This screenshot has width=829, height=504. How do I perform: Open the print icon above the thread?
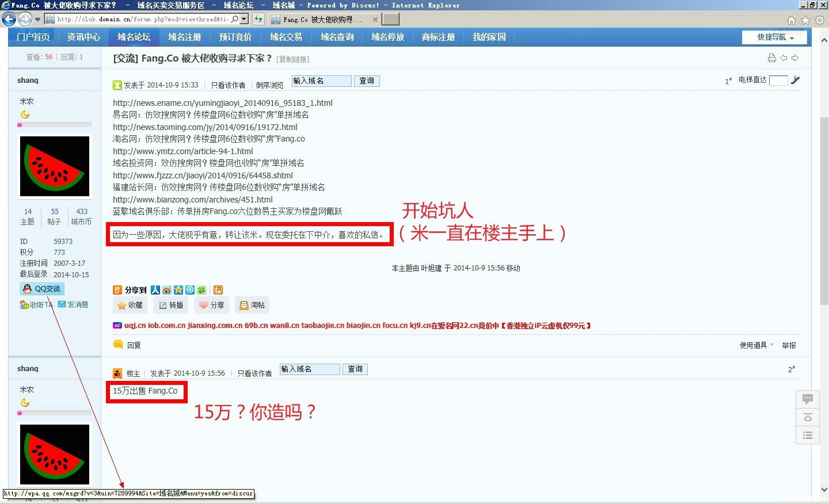(x=771, y=58)
